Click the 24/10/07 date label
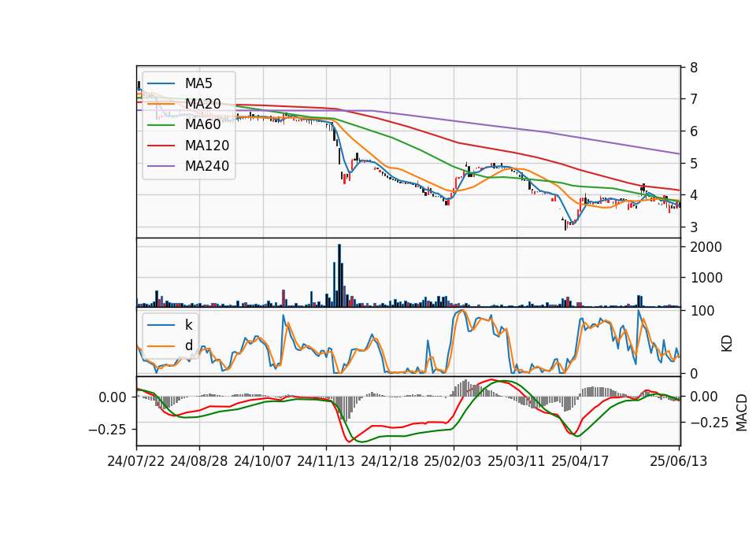This screenshot has height=543, width=756. 263,461
